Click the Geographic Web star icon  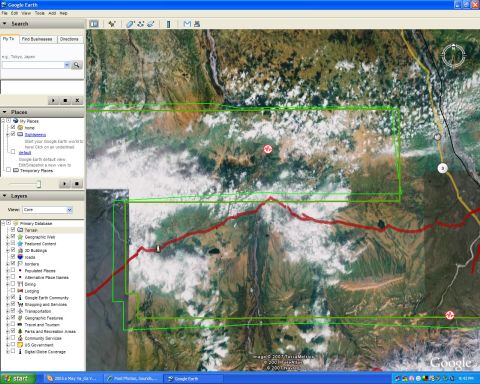(x=20, y=237)
